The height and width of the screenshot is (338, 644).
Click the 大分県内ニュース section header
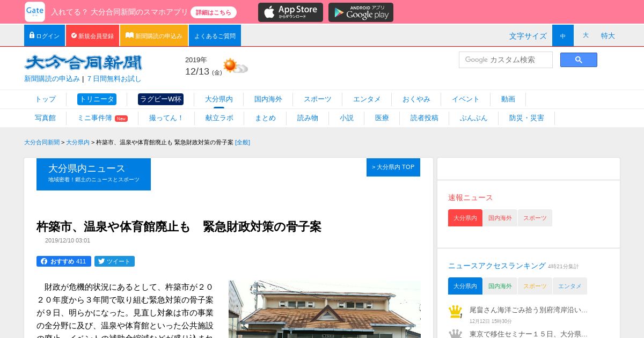93,174
